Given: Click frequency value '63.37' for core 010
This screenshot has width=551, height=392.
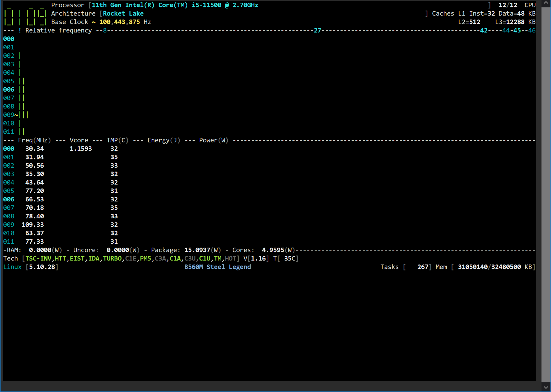Looking at the screenshot, I should [35, 233].
